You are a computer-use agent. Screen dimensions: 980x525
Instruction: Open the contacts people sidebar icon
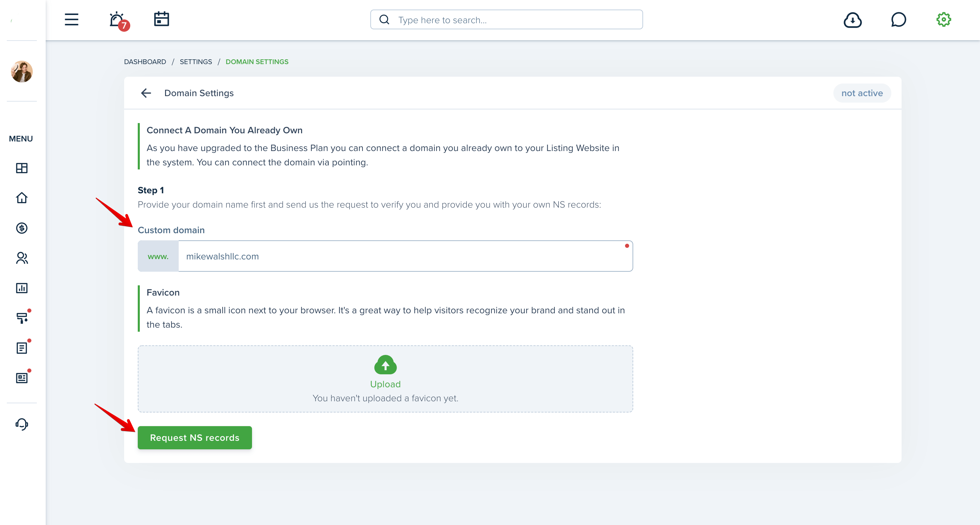point(22,258)
